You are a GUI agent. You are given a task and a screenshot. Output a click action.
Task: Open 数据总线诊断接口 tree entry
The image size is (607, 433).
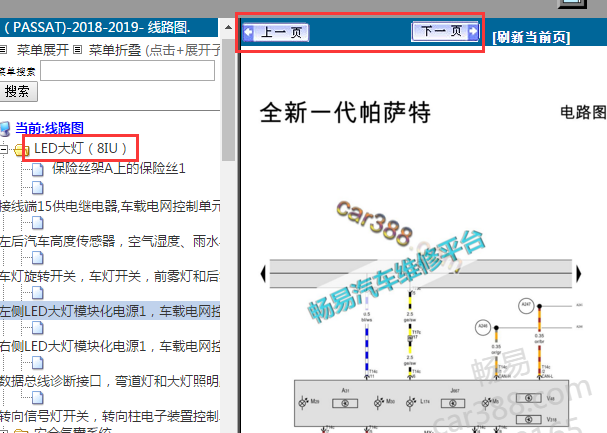[x=110, y=381]
